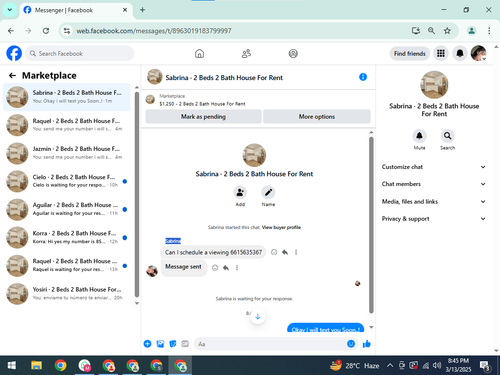The image size is (500, 375).
Task: React to the viewing request message
Action: [274, 252]
